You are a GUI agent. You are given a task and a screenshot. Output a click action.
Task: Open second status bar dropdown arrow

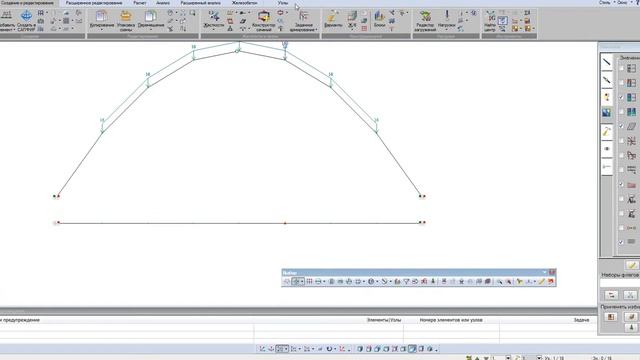(539, 358)
